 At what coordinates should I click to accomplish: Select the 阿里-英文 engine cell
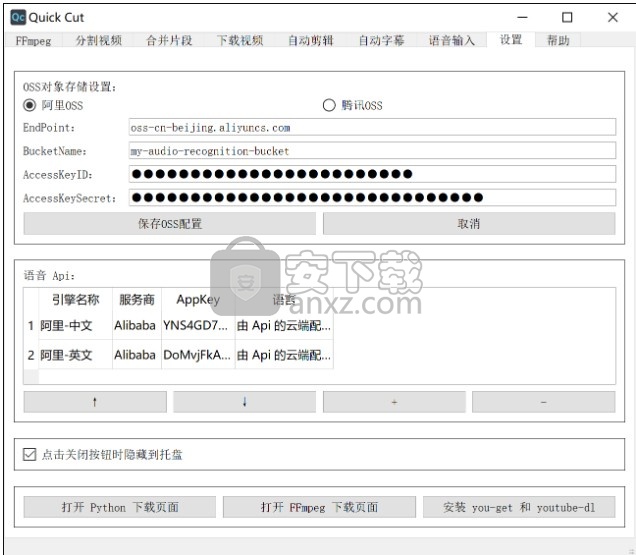pyautogui.click(x=75, y=355)
